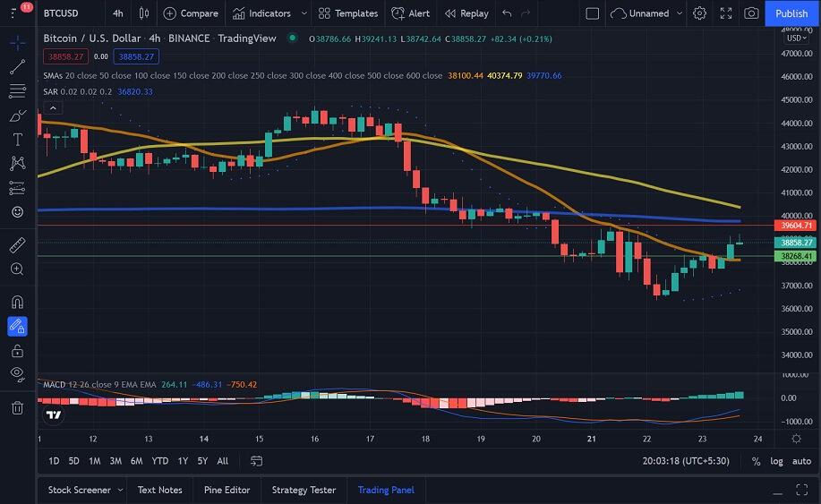Collapse the indicator legend chevron

pyautogui.click(x=52, y=107)
